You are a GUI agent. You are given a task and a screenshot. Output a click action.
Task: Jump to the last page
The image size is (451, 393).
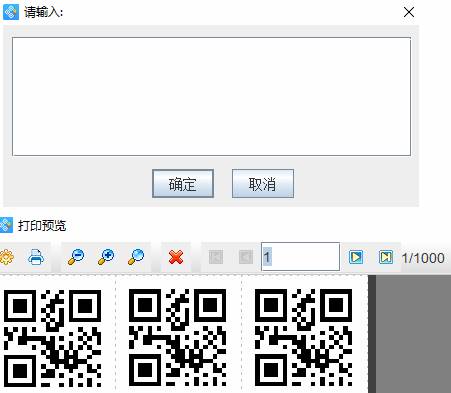pos(386,257)
